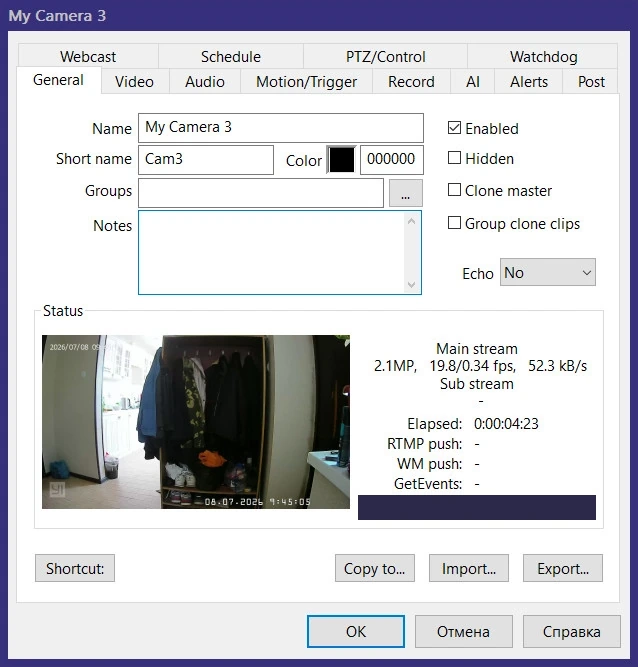Image resolution: width=638 pixels, height=667 pixels.
Task: Switch to the Post tab
Action: (591, 82)
